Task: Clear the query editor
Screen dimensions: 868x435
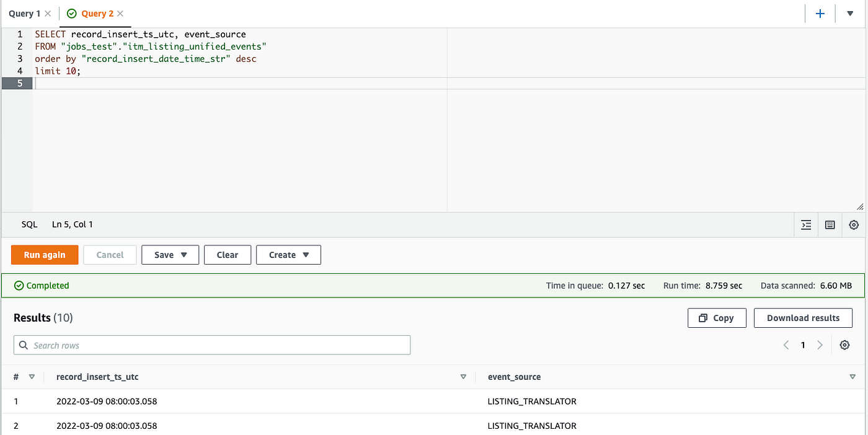Action: click(x=228, y=255)
